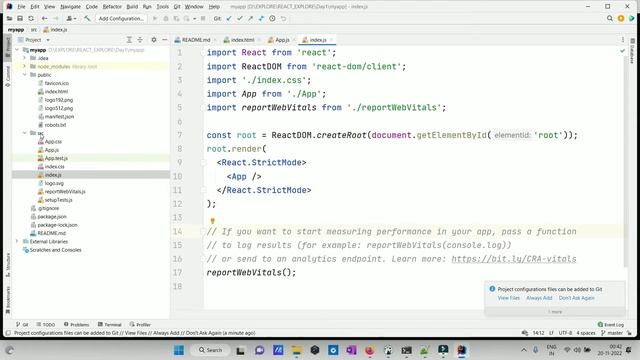Screen dimensions: 640x360
Task: Click Always Add link in notification
Action: [x=539, y=298]
